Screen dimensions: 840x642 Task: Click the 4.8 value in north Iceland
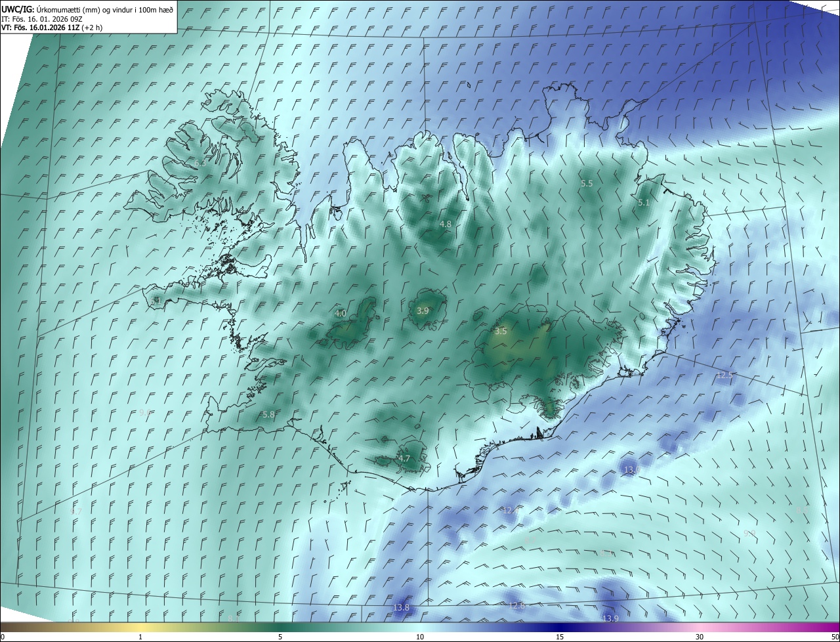click(x=446, y=224)
